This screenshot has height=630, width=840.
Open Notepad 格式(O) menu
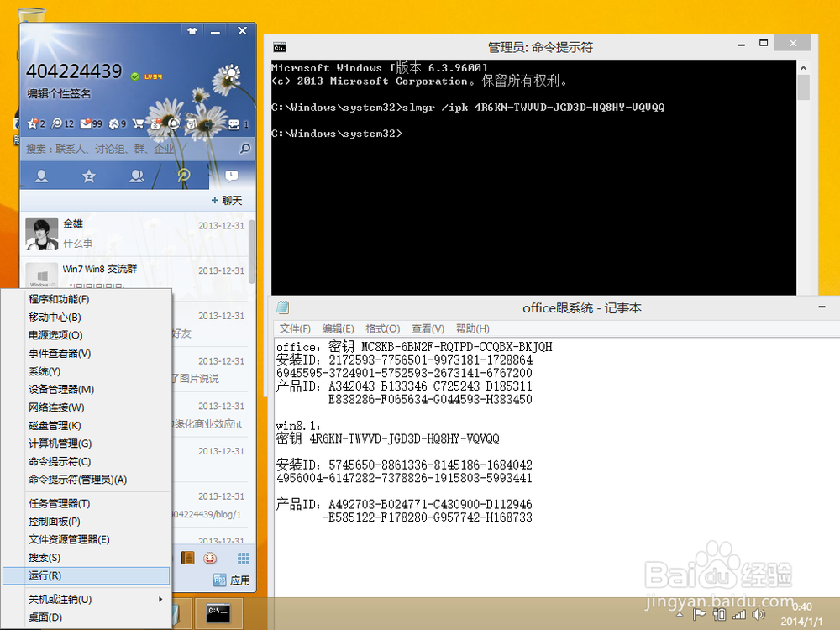click(x=382, y=329)
